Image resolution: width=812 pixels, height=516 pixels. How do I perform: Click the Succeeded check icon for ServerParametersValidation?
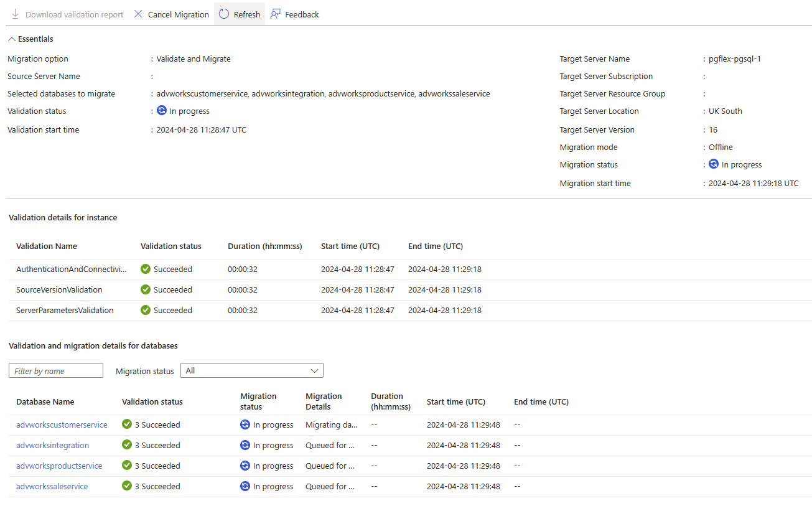click(x=145, y=310)
